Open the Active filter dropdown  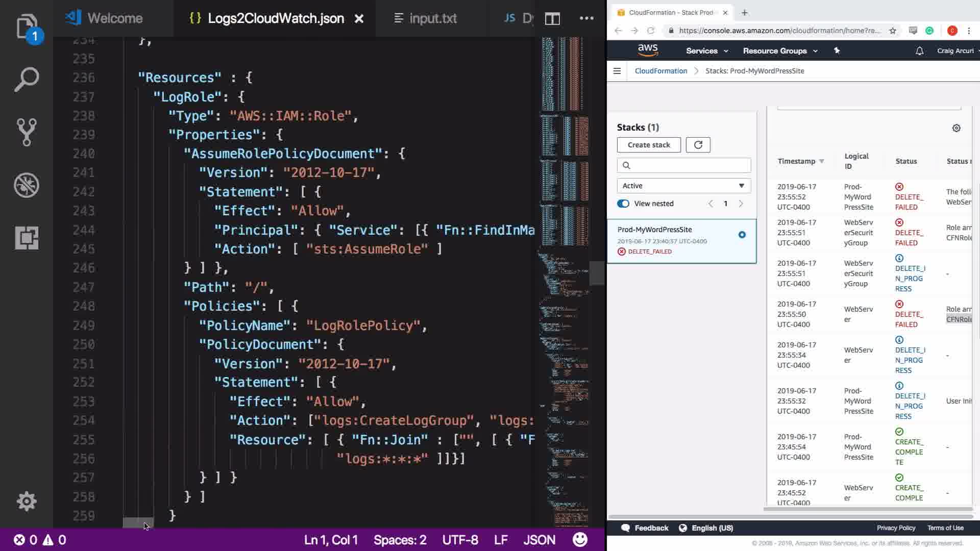(x=683, y=186)
